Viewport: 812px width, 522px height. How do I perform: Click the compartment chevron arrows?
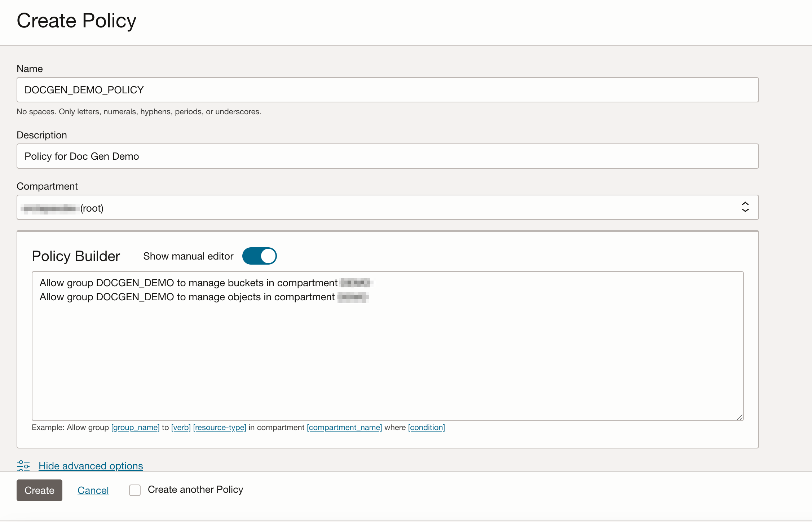click(x=745, y=207)
